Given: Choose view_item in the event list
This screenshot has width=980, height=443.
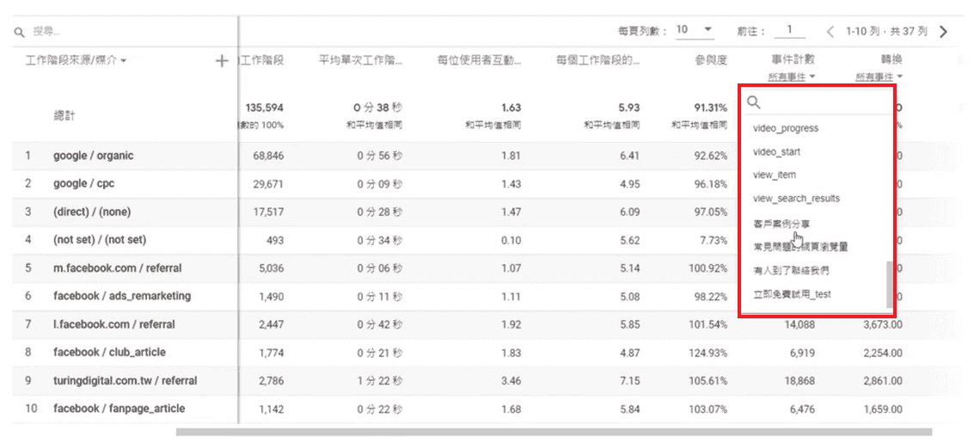Looking at the screenshot, I should (x=775, y=175).
